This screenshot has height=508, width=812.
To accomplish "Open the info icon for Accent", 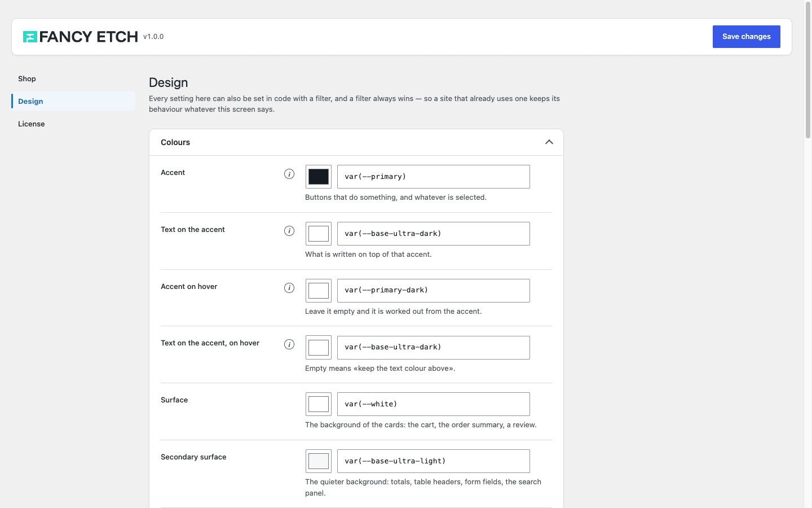I will coord(289,174).
